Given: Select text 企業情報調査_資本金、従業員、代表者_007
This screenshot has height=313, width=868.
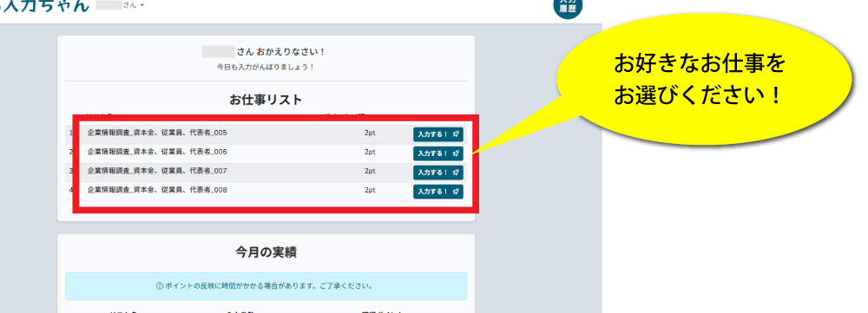Looking at the screenshot, I should coord(157,171).
